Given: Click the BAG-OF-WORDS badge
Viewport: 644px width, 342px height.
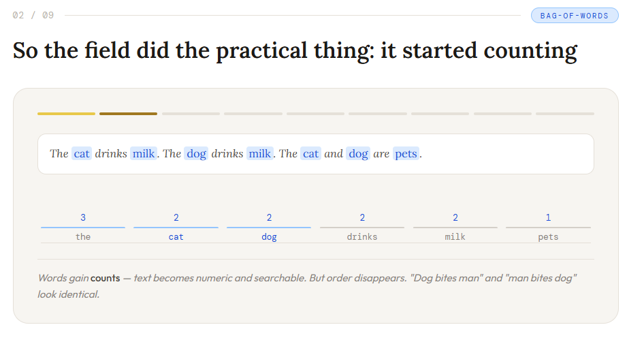Looking at the screenshot, I should click(574, 16).
